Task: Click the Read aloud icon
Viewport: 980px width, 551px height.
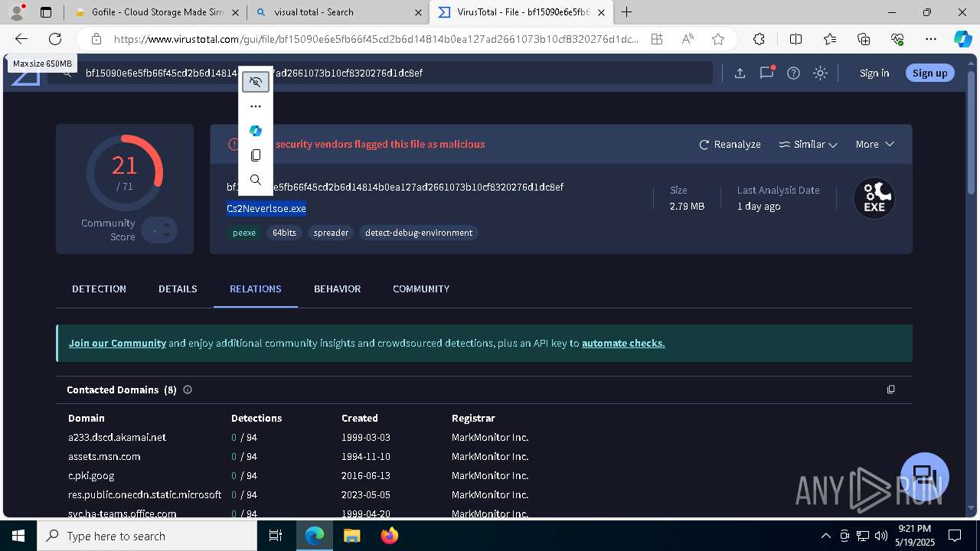Action: tap(688, 39)
